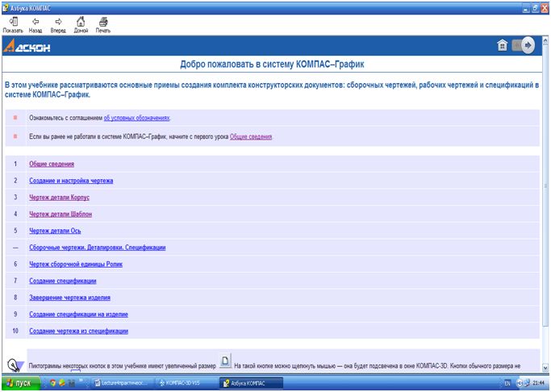Click the Азбука КОМПАС title bar icon
The height and width of the screenshot is (392, 551).
[x=6, y=8]
